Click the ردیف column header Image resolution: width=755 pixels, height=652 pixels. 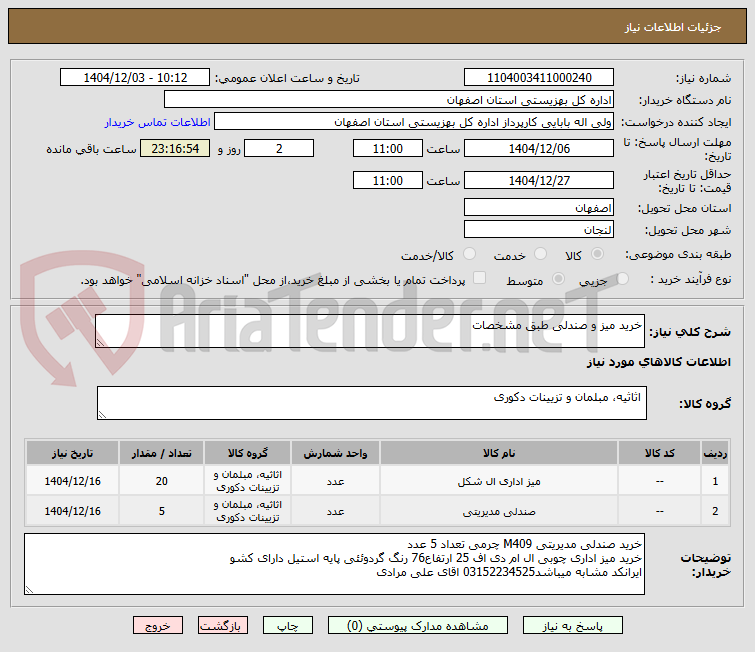[x=715, y=453]
